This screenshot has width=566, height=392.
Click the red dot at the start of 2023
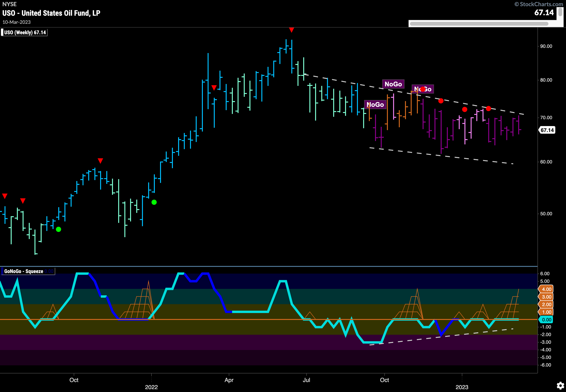[x=465, y=109]
